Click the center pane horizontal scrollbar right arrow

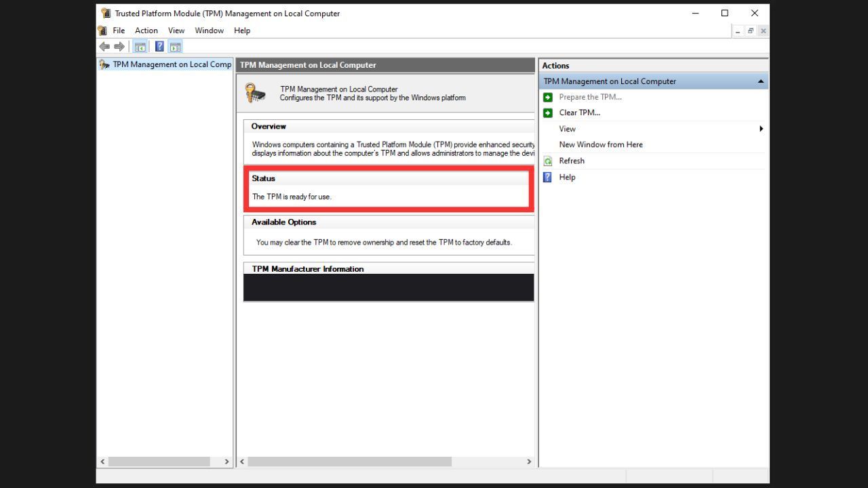(x=529, y=462)
